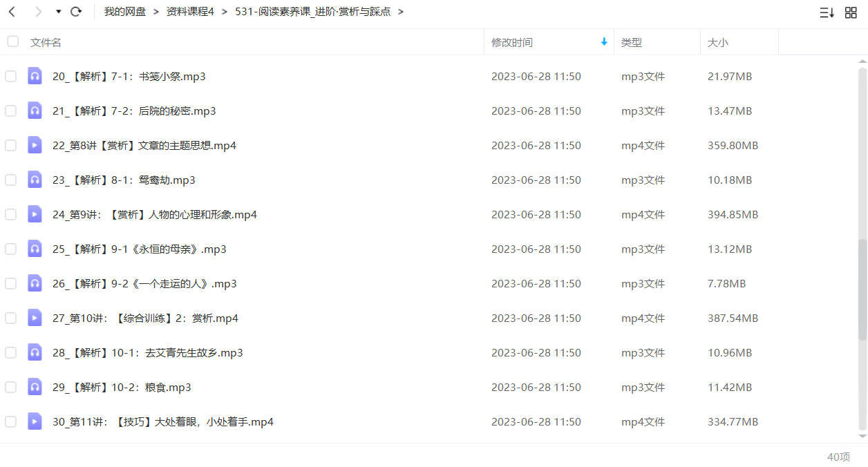
Task: Expand the navigation history dropdown arrow
Action: [58, 12]
